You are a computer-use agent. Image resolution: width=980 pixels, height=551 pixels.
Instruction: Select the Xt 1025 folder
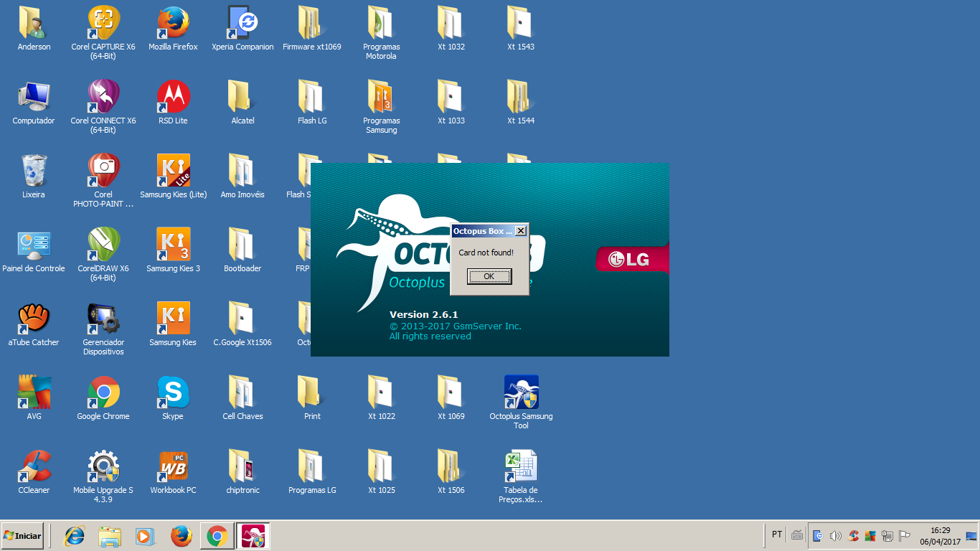coord(382,472)
